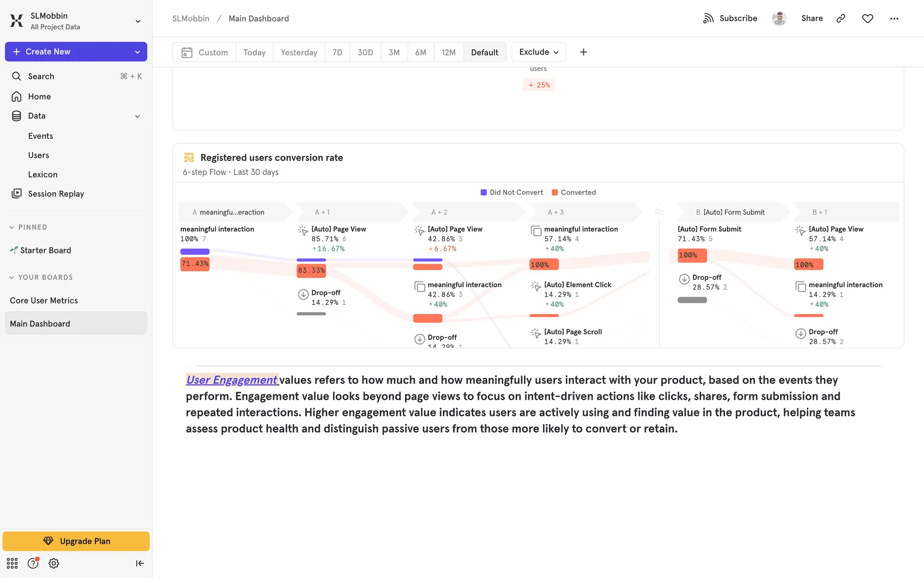Viewport: 924px width, 578px height.
Task: Toggle the Converted legend series
Action: (574, 192)
